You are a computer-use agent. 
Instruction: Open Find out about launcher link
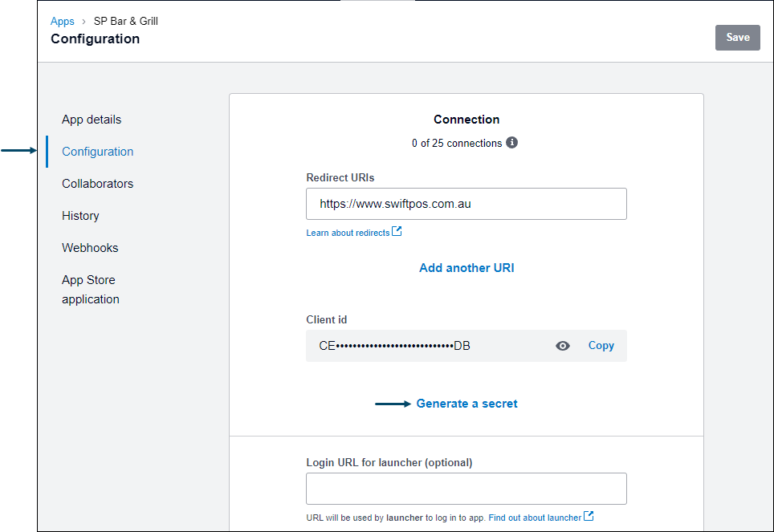coord(535,518)
